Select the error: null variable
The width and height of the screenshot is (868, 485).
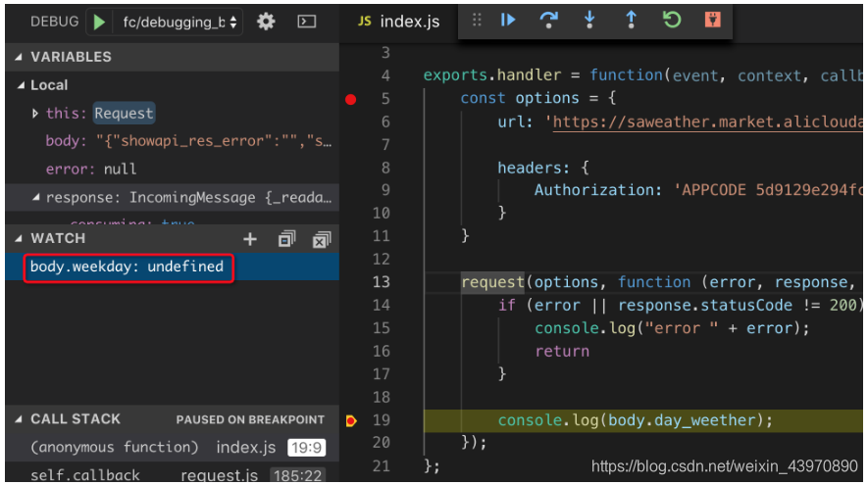coord(173,169)
